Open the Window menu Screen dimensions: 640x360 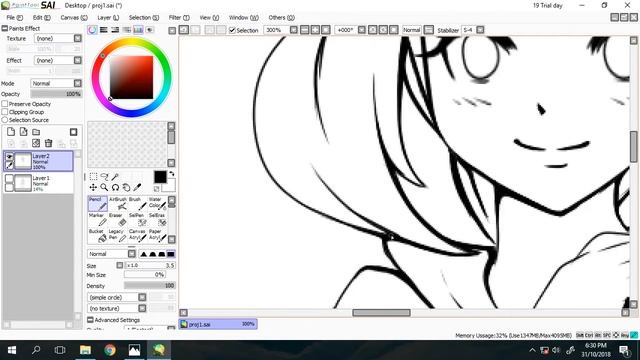pyautogui.click(x=244, y=18)
